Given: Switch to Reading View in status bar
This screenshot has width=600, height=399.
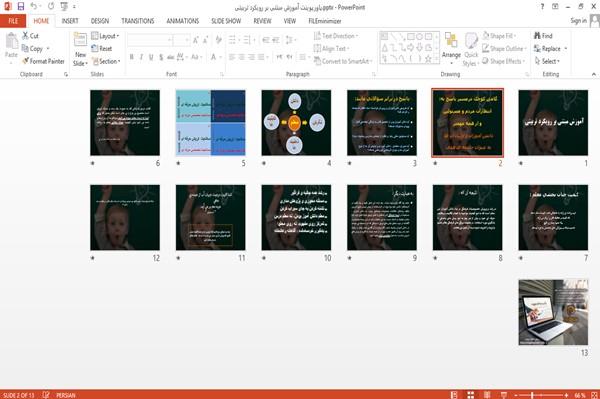Looking at the screenshot, I should pos(487,395).
